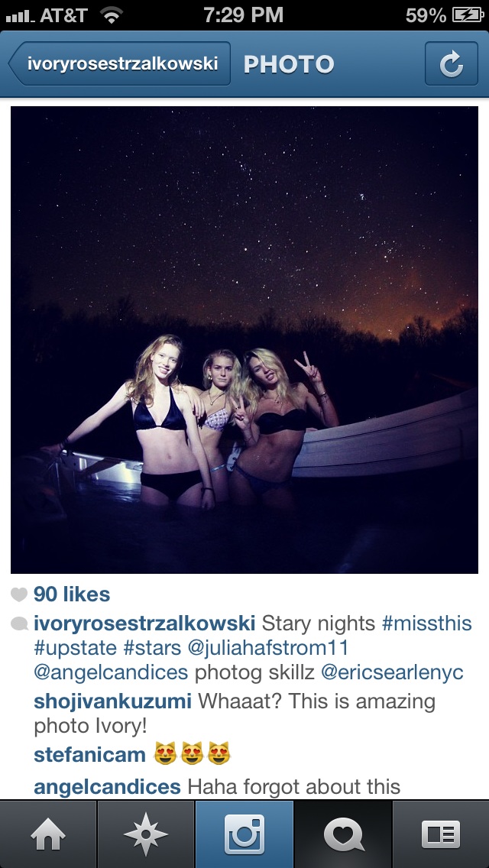Image resolution: width=489 pixels, height=868 pixels.
Task: Go back to ivoryrosestrzalkowski profile
Action: pos(120,63)
